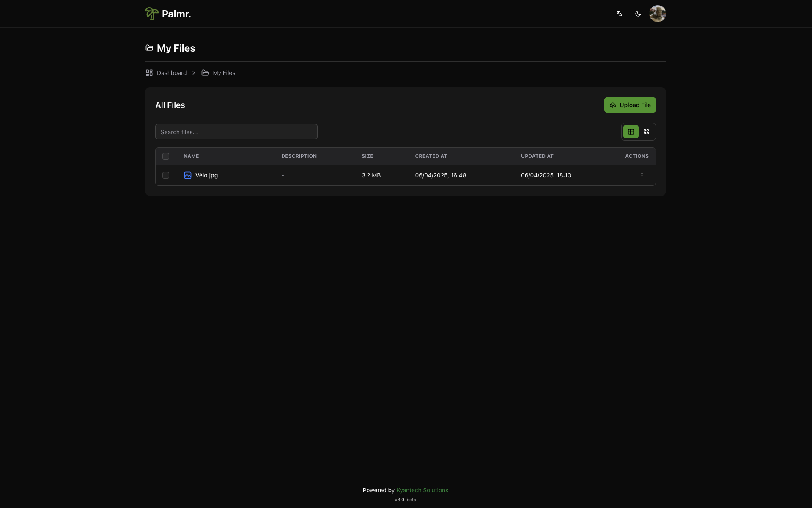Switch to grid card view
Image resolution: width=812 pixels, height=508 pixels.
click(x=646, y=132)
